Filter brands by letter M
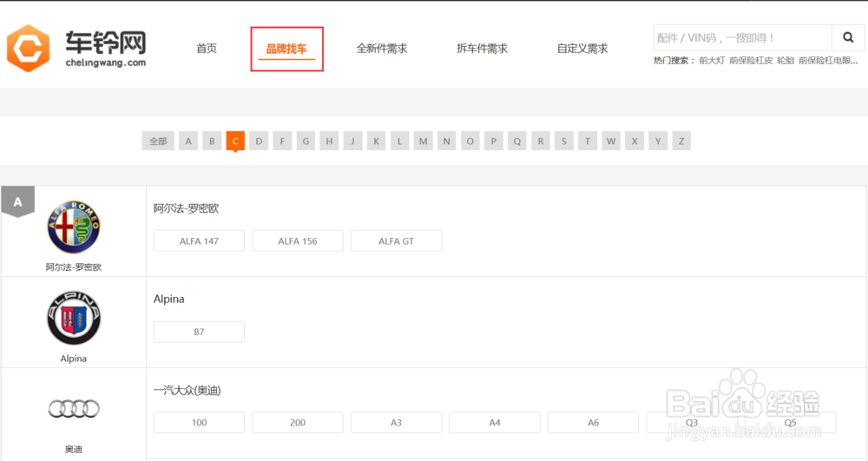 [423, 142]
